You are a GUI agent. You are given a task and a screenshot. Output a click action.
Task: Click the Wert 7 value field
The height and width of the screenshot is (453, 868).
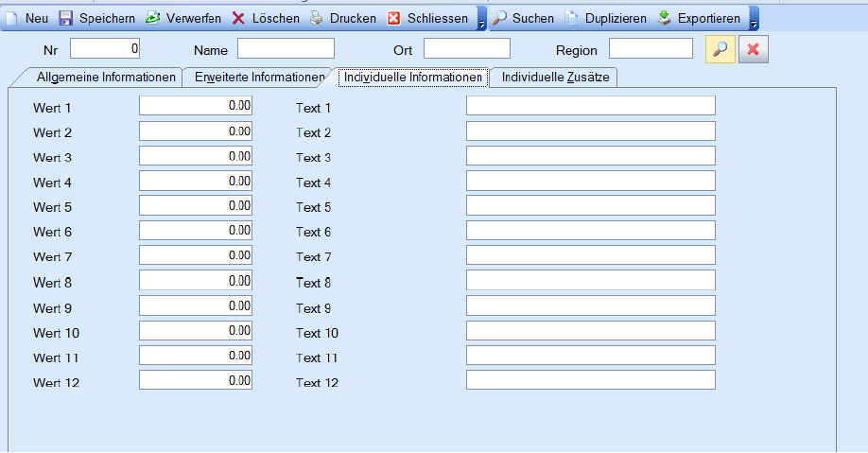[x=196, y=255]
